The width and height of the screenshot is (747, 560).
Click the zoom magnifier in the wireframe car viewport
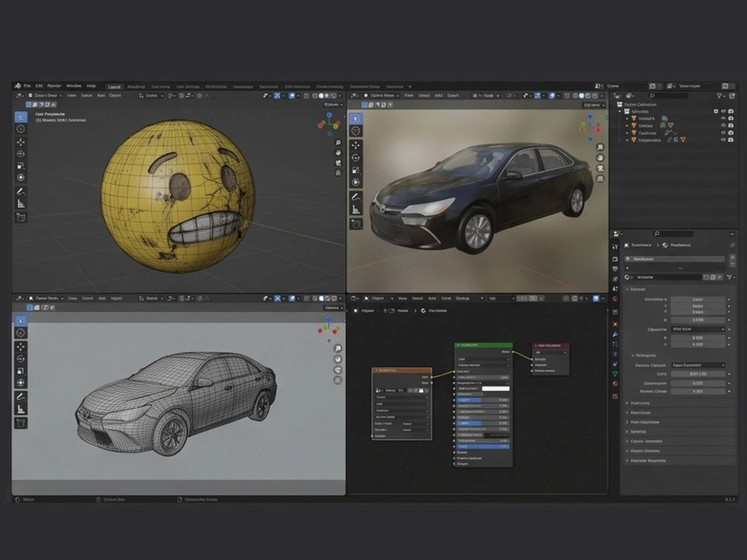coord(338,348)
